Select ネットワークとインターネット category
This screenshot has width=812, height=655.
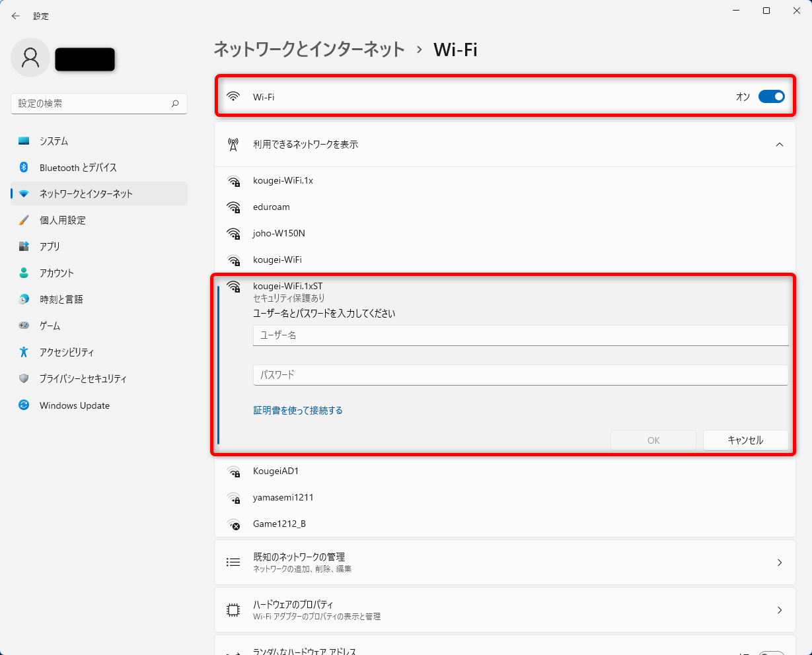pyautogui.click(x=99, y=194)
